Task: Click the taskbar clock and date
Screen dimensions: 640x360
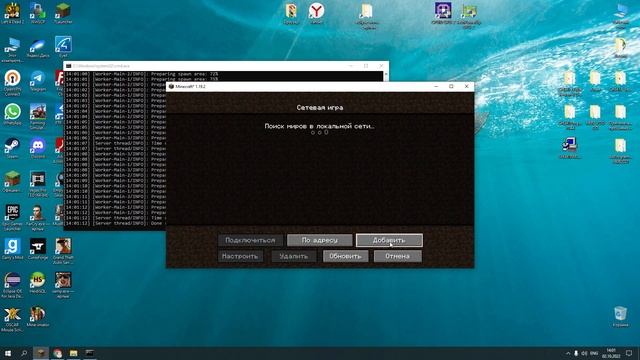Action: tap(611, 353)
